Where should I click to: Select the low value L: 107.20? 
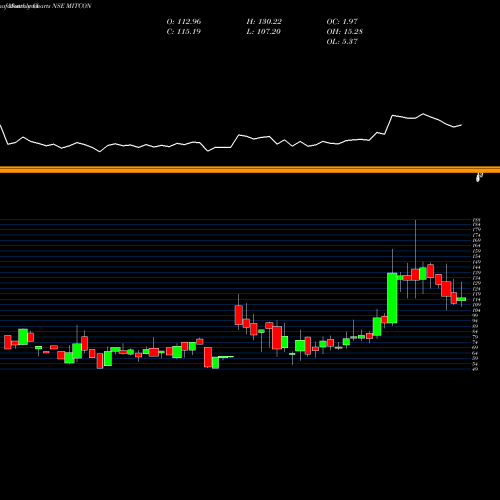pos(263,32)
